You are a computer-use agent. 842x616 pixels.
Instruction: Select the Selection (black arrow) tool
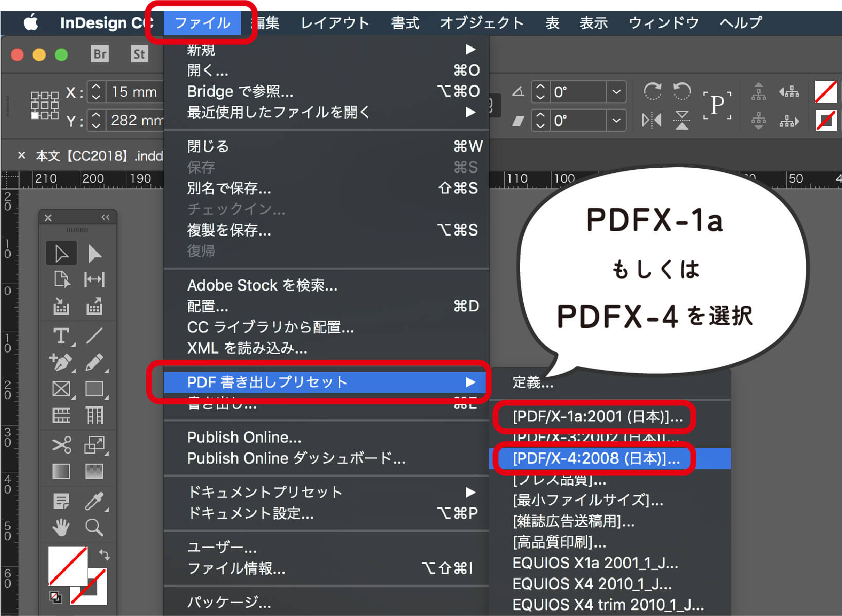coord(61,253)
